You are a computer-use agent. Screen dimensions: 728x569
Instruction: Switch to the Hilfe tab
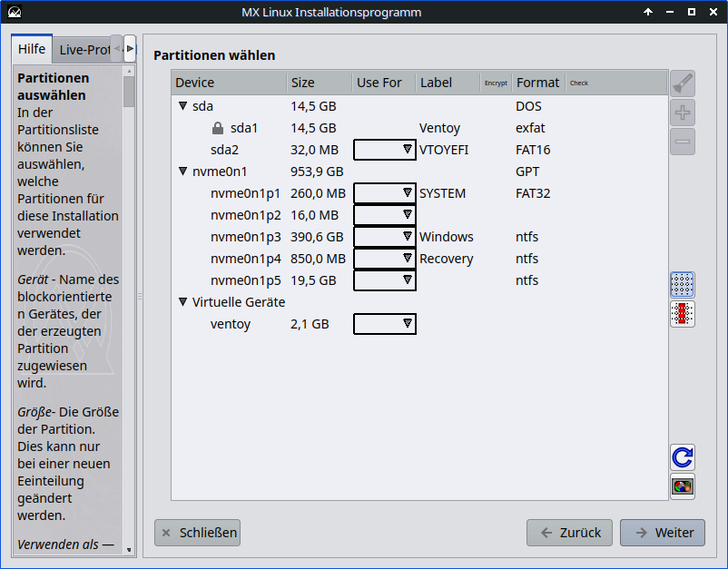(32, 49)
